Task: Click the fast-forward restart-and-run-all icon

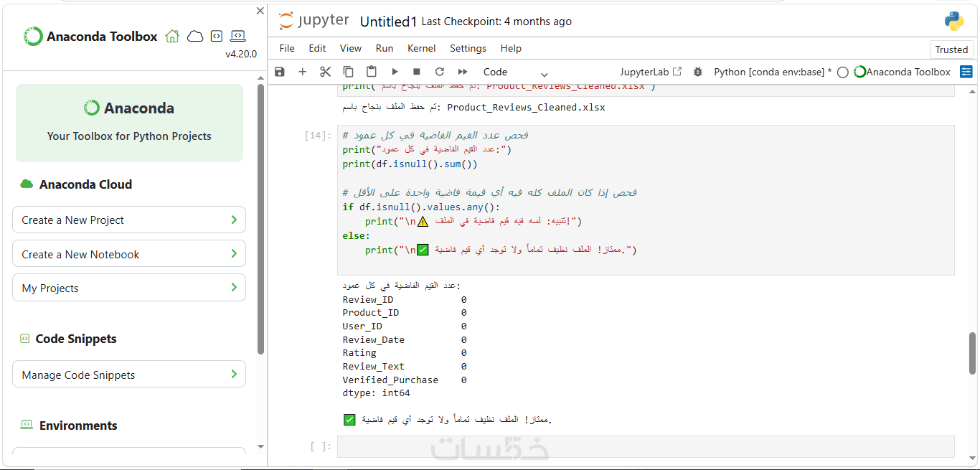Action: click(x=463, y=72)
